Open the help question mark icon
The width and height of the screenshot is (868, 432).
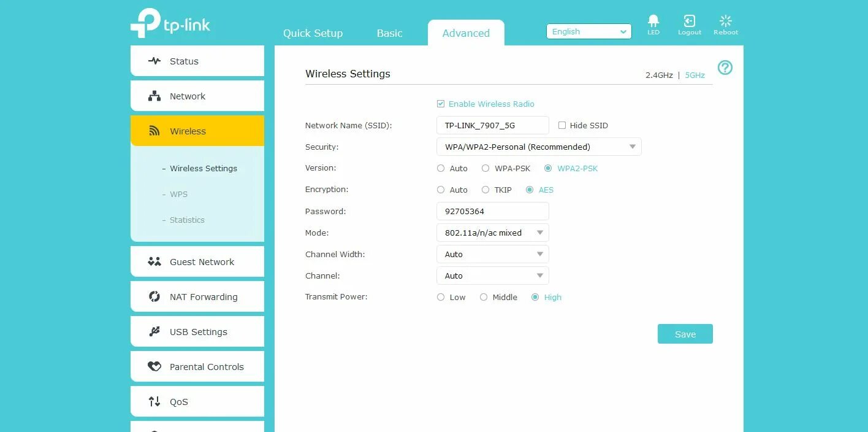click(725, 67)
